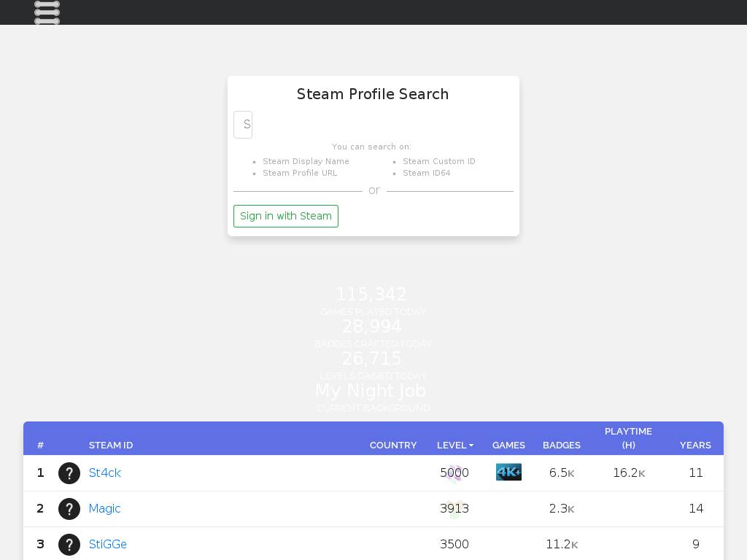Click the Steam profile search field
This screenshot has height=560, width=747.
point(243,125)
